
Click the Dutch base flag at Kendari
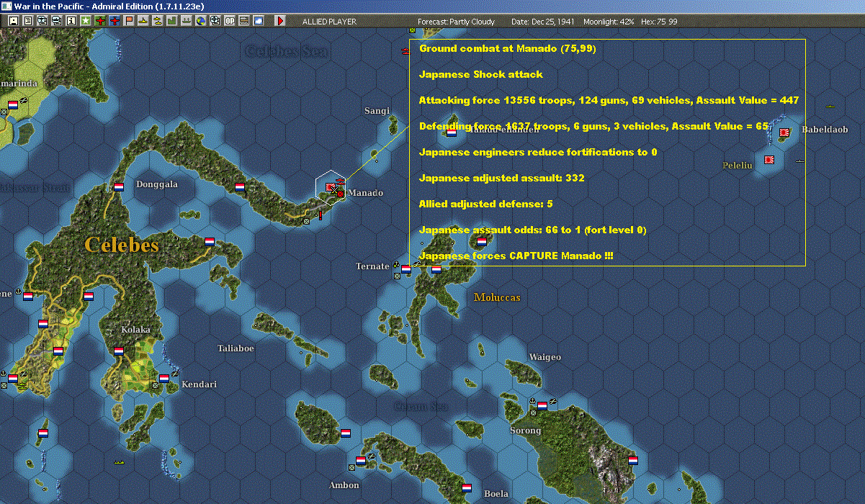pyautogui.click(x=164, y=378)
